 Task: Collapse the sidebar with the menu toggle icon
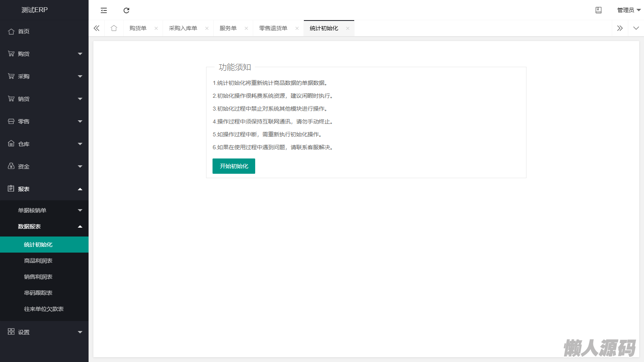[104, 10]
